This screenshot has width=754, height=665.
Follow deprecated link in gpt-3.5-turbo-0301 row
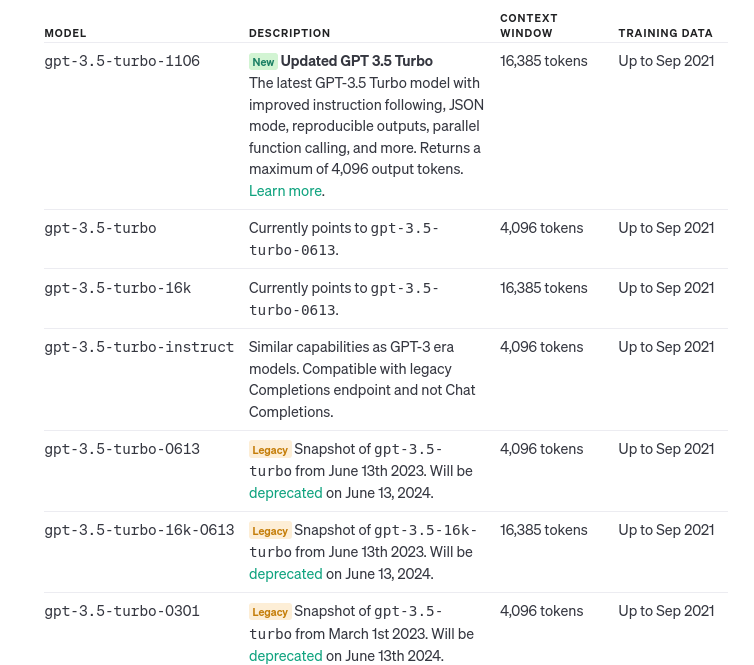click(x=286, y=656)
